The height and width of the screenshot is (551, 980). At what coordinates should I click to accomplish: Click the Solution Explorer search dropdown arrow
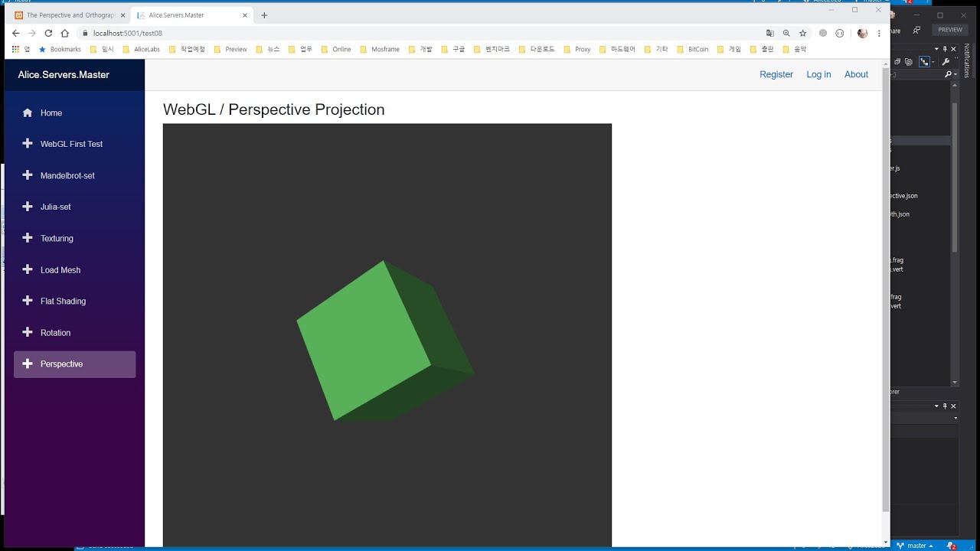click(955, 74)
